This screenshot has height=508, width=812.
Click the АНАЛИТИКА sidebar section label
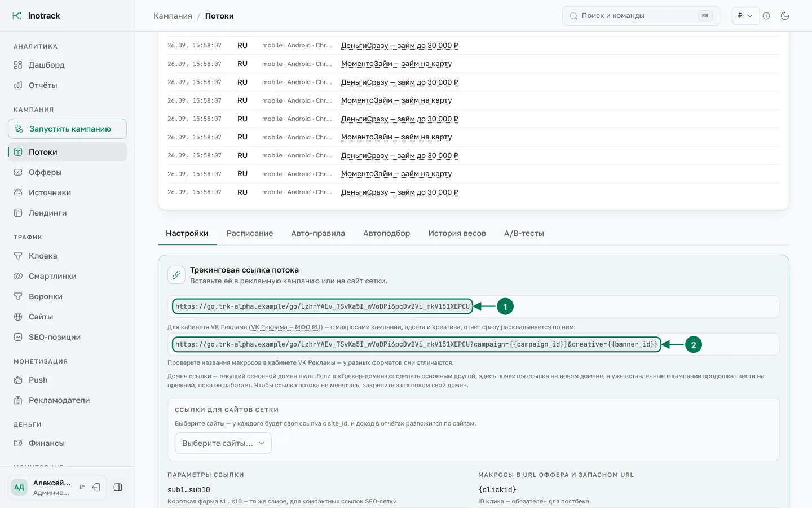point(36,46)
